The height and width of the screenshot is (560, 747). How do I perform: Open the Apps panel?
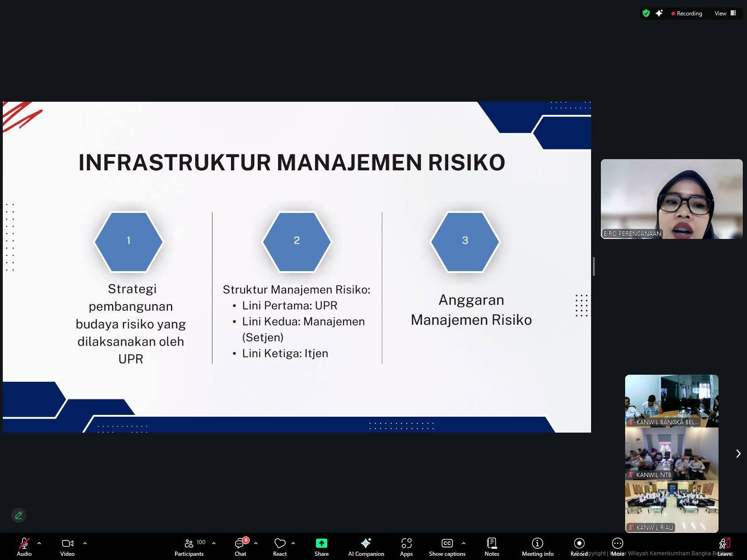(x=406, y=546)
